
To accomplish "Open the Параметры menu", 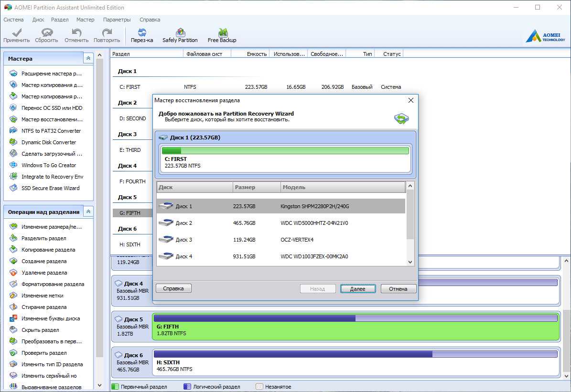I will 117,20.
